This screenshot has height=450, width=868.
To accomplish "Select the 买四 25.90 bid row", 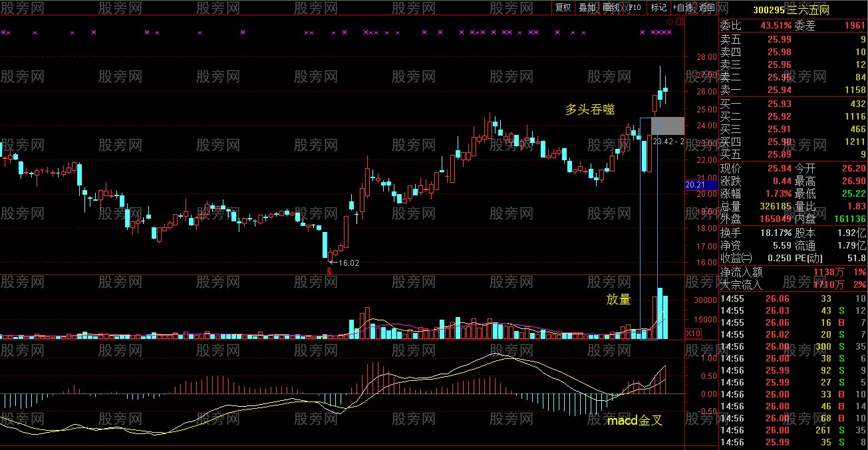I will click(x=793, y=142).
